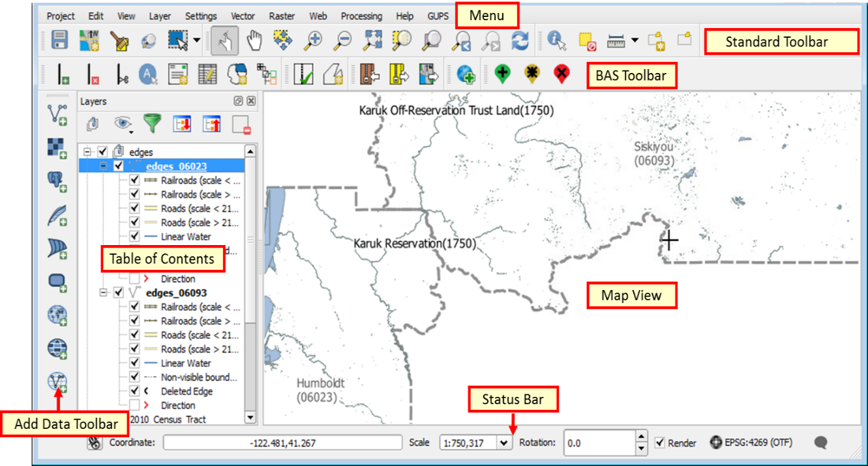Click the green funnel filter legend icon
868x466 pixels.
coord(153,124)
